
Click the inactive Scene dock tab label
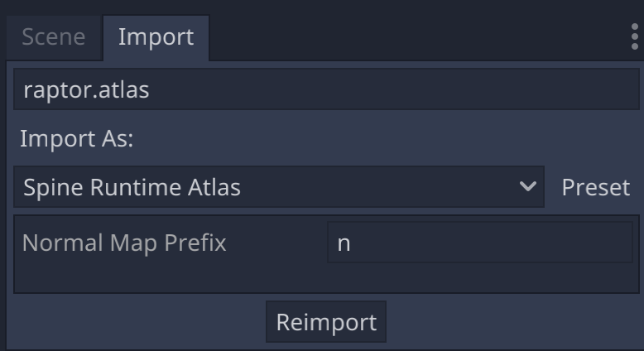click(x=53, y=37)
